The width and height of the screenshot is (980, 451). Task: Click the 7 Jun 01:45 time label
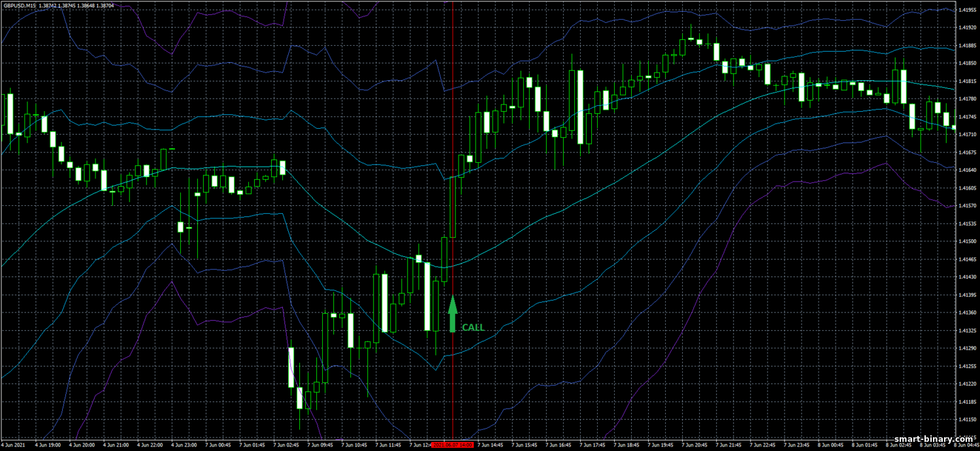click(x=252, y=444)
